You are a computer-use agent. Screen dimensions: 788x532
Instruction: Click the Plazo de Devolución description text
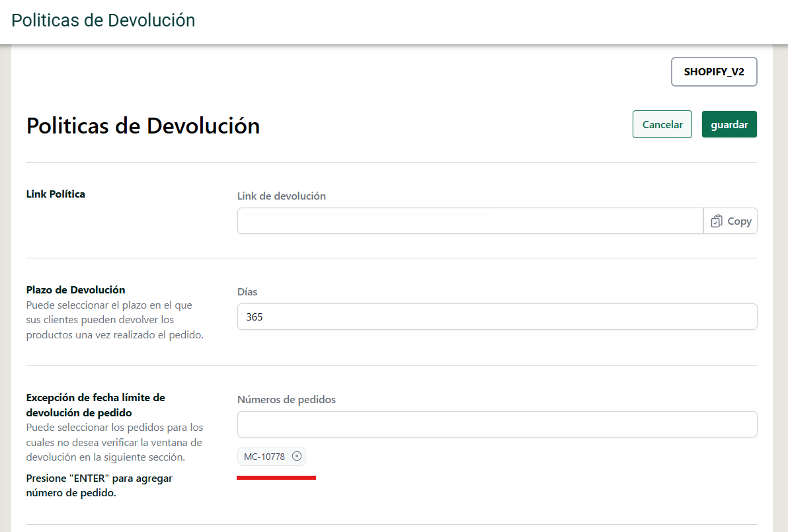tap(114, 320)
